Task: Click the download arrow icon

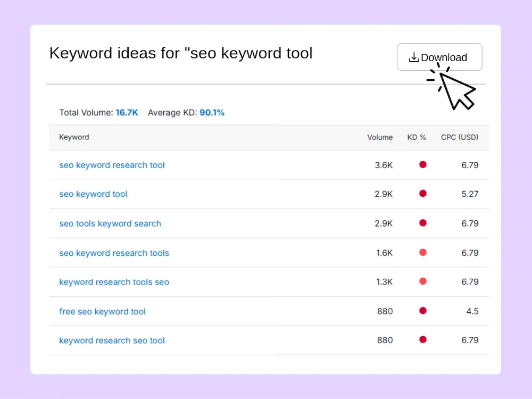Action: pyautogui.click(x=414, y=57)
